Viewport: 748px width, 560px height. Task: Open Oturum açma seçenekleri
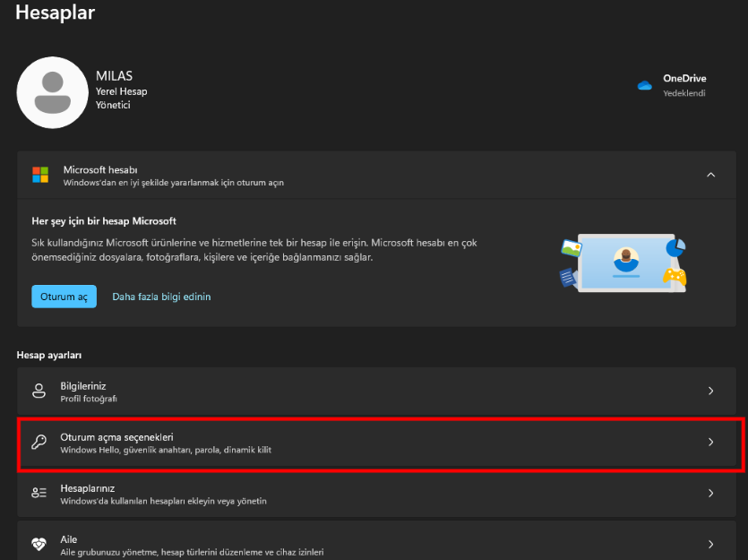tap(376, 443)
